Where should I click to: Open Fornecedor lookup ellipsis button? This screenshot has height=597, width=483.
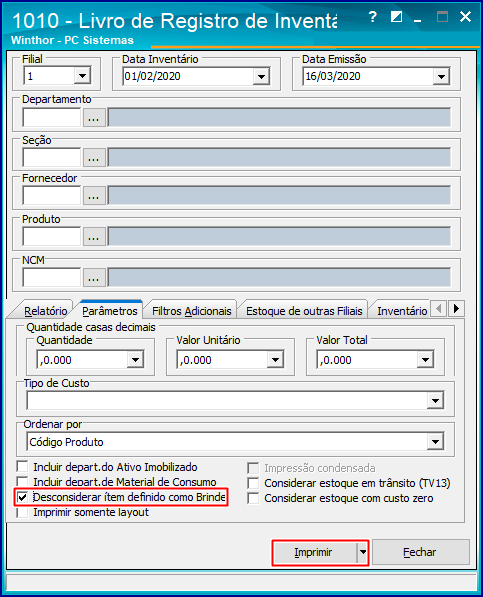click(94, 196)
